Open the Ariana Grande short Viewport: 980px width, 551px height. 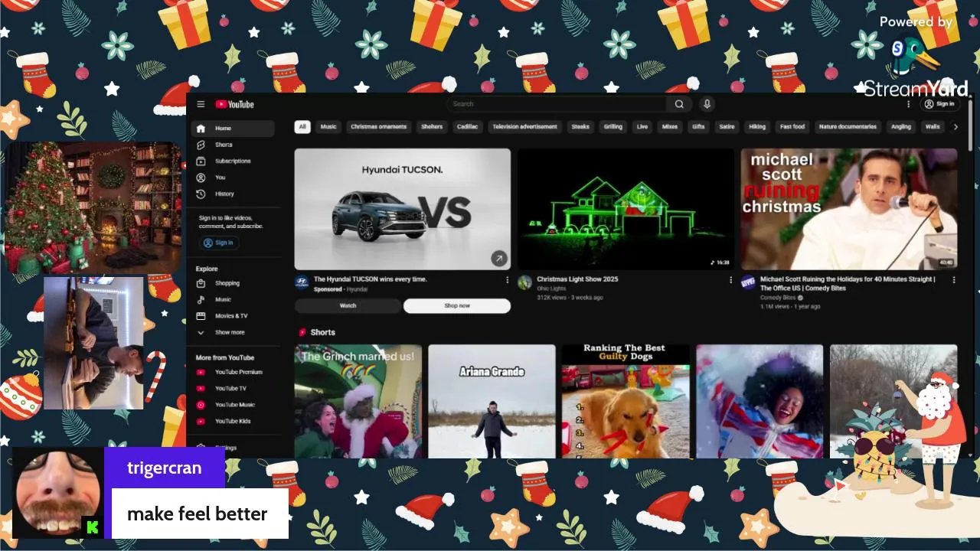492,401
